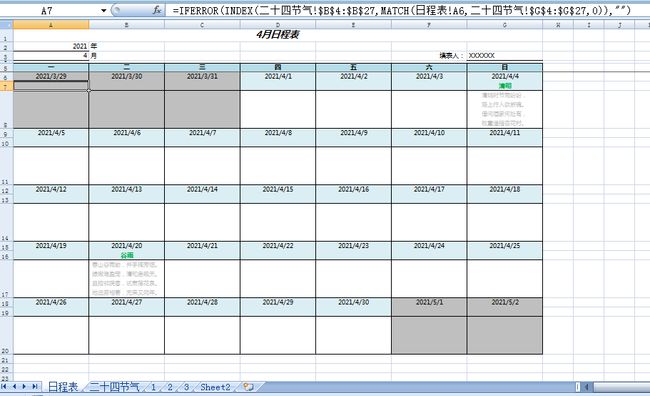The image size is (650, 396).
Task: Select column A header
Action: point(51,25)
